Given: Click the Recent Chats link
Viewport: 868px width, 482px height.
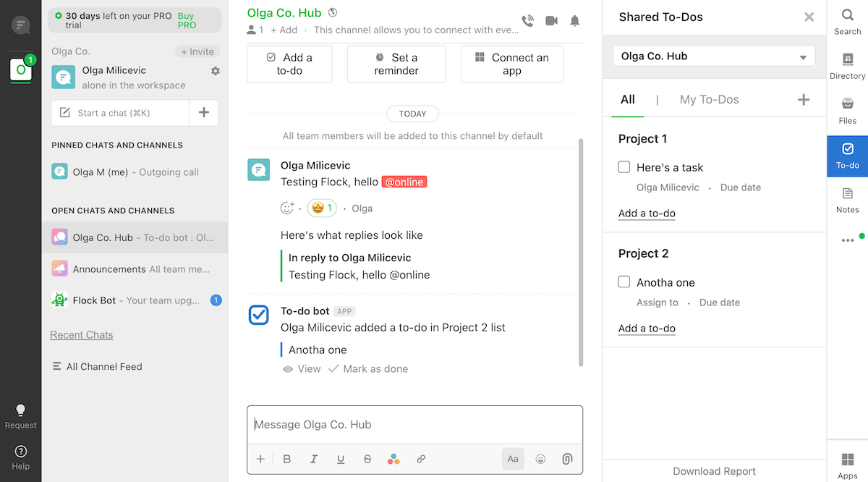Looking at the screenshot, I should 82,335.
